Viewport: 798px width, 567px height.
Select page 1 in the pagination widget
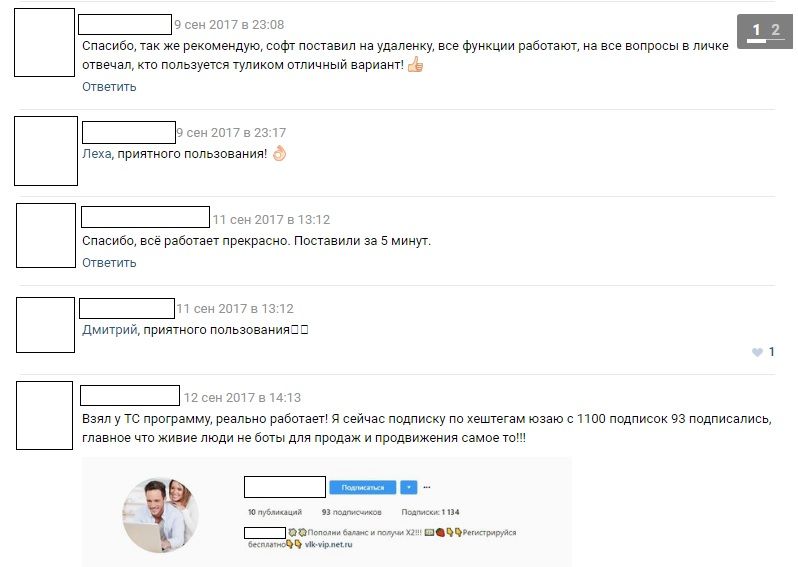click(x=756, y=31)
